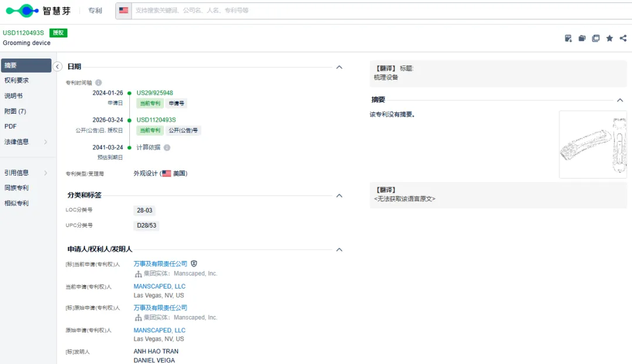632x364 pixels.
Task: Click the share icon in top right
Action: [623, 38]
